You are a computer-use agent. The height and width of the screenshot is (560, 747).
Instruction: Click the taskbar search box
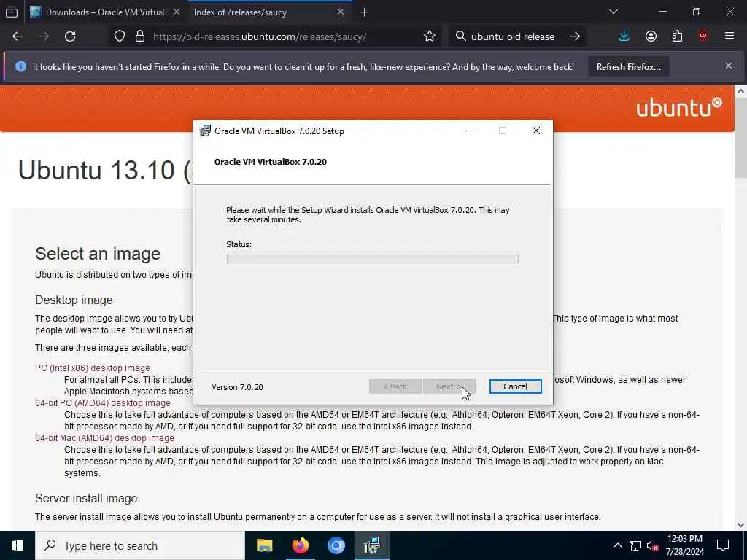pyautogui.click(x=139, y=545)
